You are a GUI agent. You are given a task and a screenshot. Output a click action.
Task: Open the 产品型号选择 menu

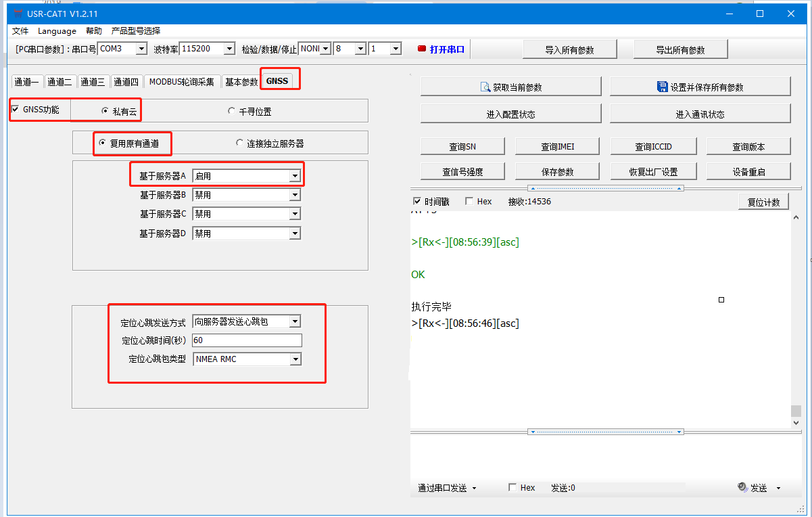[136, 30]
